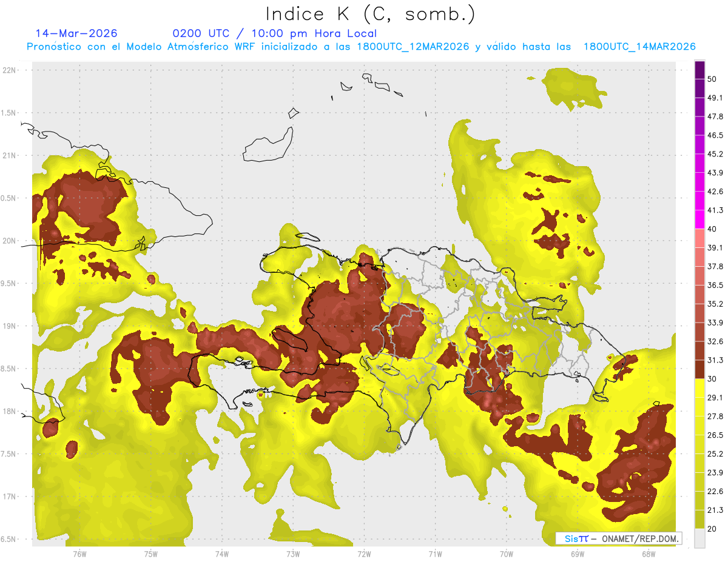This screenshot has height=562, width=728.
Task: Click the '76W' longitude axis label
Action: click(79, 554)
